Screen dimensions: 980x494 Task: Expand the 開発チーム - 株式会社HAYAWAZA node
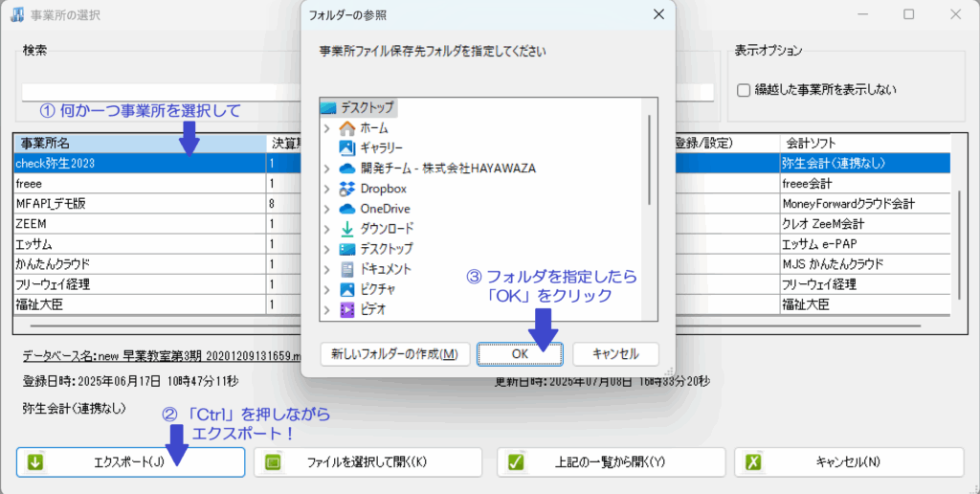pyautogui.click(x=327, y=168)
